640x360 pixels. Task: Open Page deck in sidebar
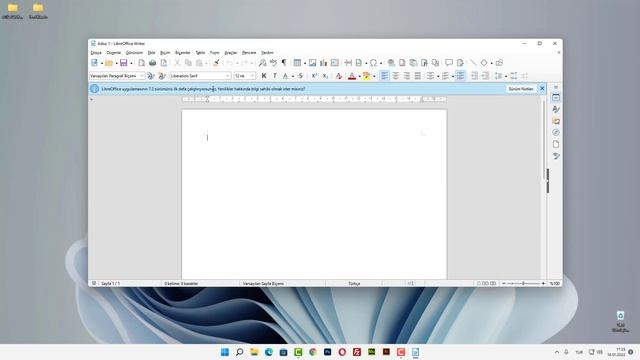[556, 144]
